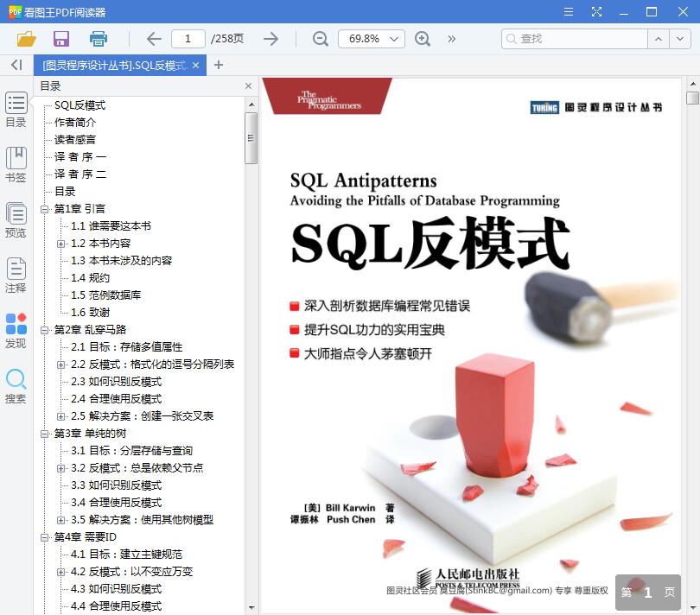Open section 1.6 致谢
The image size is (700, 615).
pos(90,313)
